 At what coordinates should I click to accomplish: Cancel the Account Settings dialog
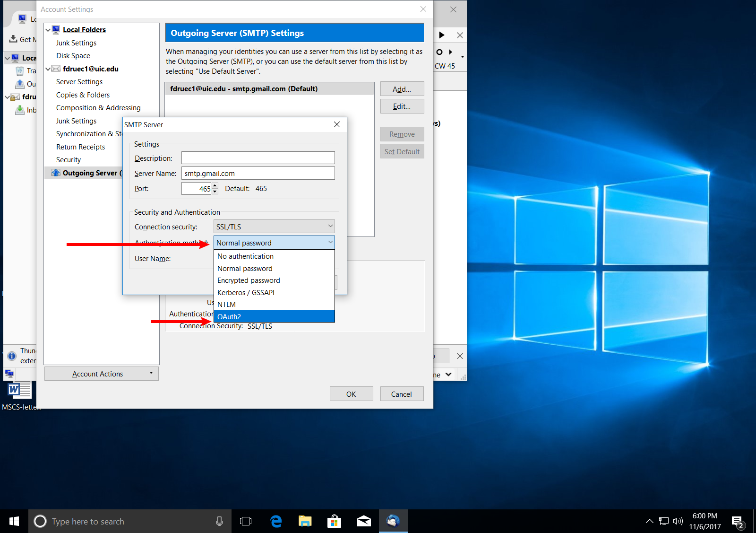[402, 394]
